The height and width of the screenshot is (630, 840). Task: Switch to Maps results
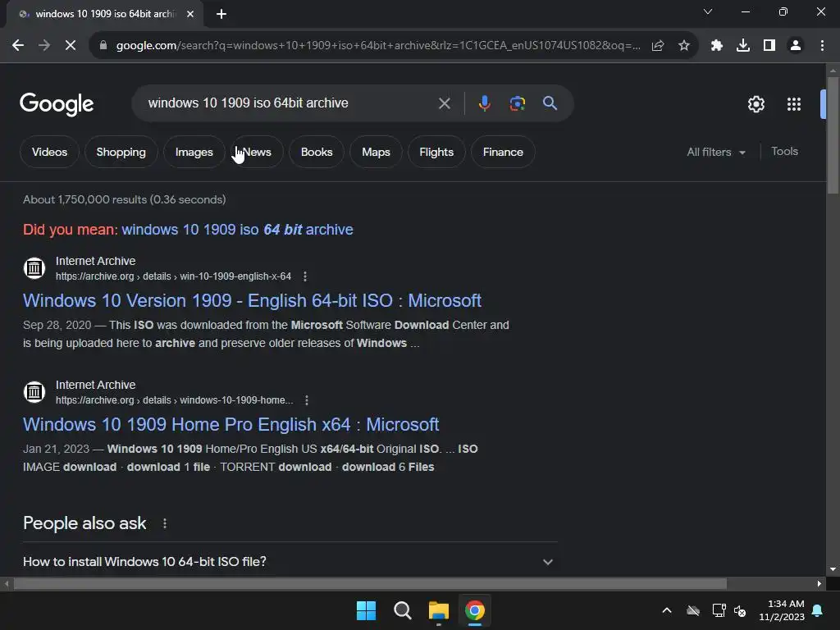coord(376,152)
